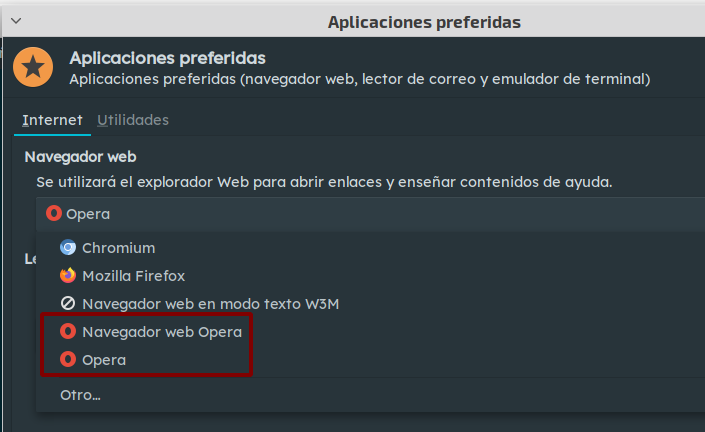This screenshot has height=432, width=705.
Task: Click the bold Aplicaciones preferidas heading
Action: click(x=167, y=58)
